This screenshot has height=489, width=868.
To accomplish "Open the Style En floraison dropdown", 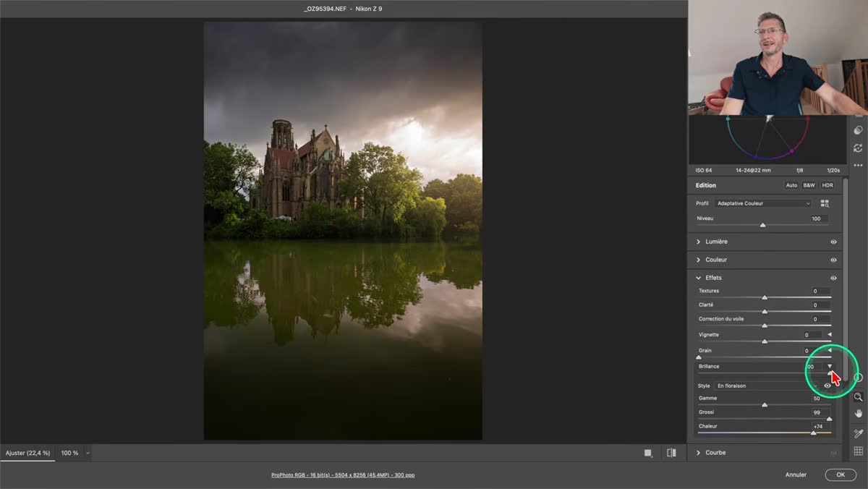I will coord(767,386).
